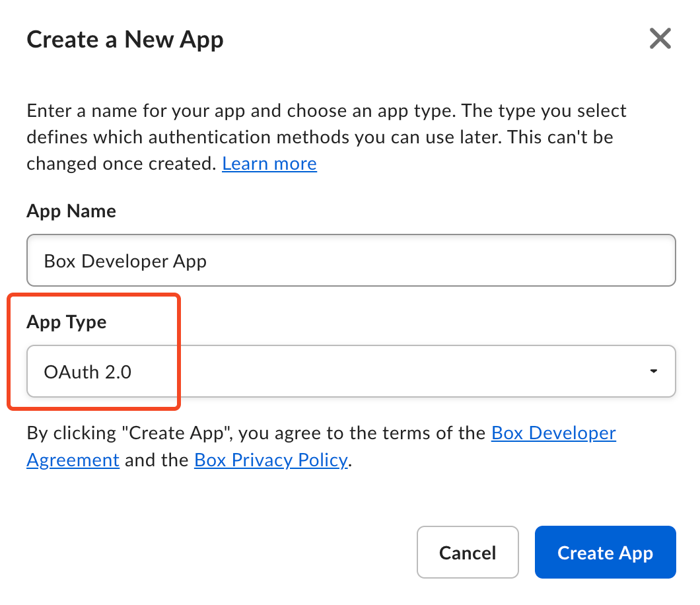
Task: Click the terms agreement sentence text
Action: point(258,434)
